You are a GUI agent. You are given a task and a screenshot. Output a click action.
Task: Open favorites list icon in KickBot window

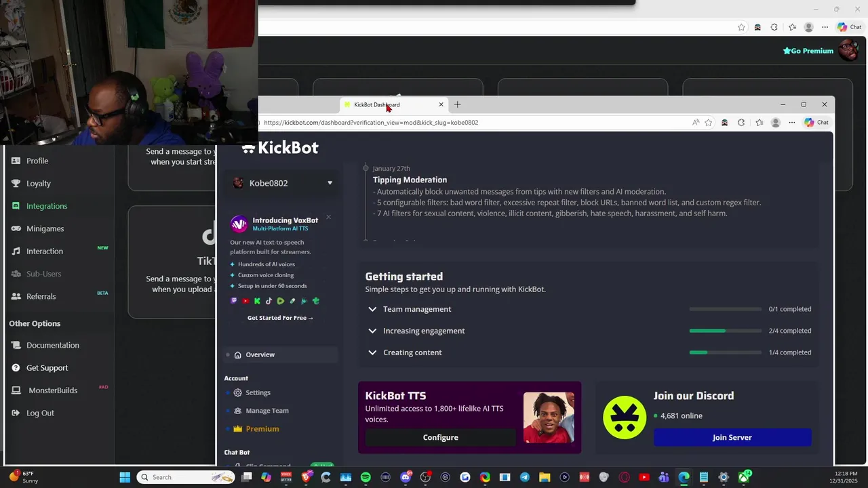point(759,123)
